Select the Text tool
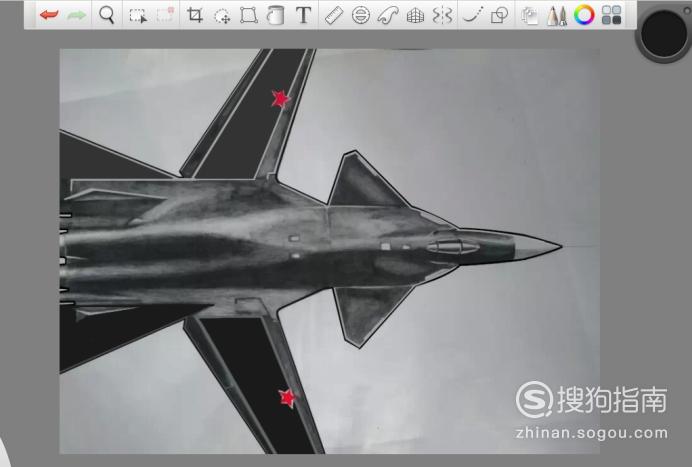The height and width of the screenshot is (467, 692). coord(303,15)
